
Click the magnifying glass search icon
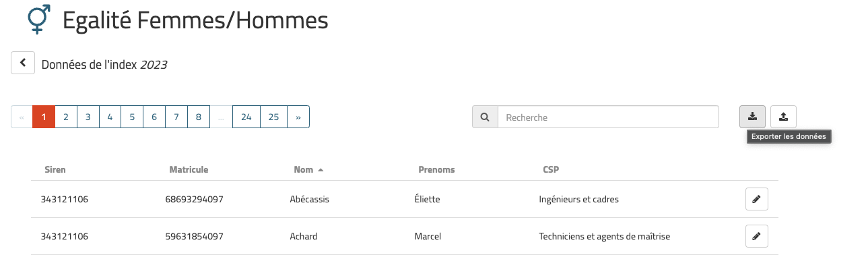coord(485,117)
